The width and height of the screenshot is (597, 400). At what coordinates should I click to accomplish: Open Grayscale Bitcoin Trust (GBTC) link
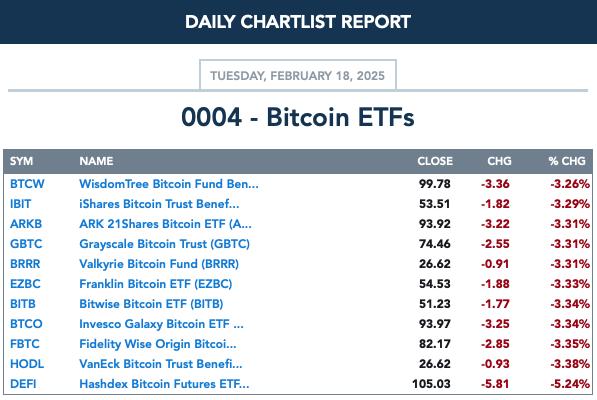pyautogui.click(x=164, y=244)
